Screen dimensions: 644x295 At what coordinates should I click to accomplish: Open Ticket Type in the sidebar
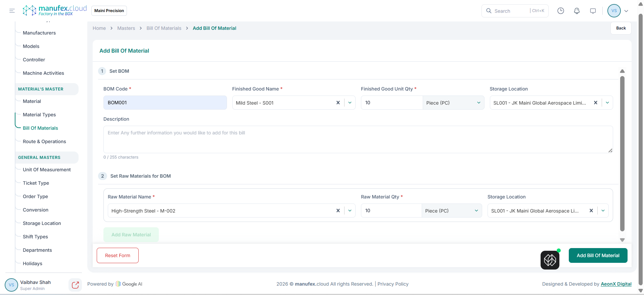(x=36, y=183)
